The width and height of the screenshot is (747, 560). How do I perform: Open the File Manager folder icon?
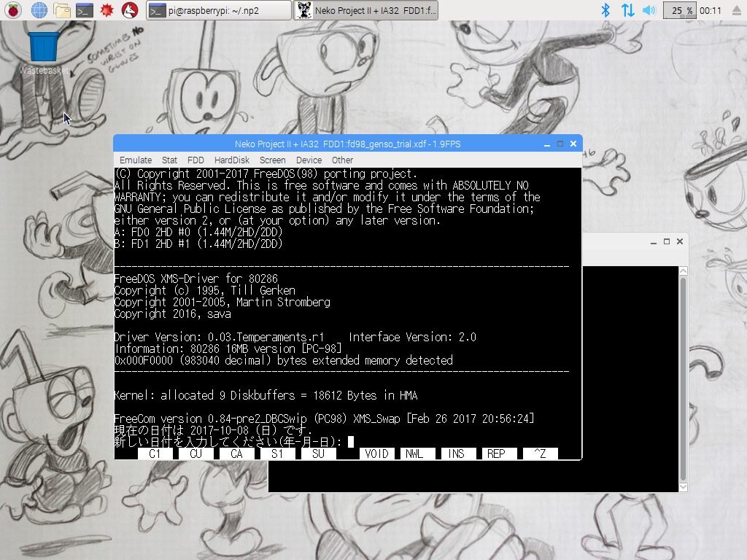pyautogui.click(x=62, y=10)
